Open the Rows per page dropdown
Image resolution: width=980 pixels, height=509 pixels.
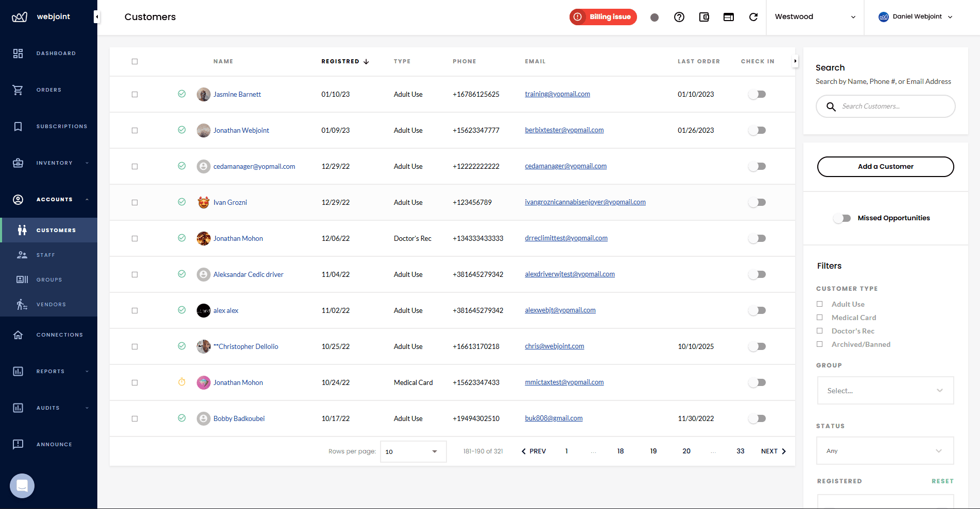pos(412,451)
